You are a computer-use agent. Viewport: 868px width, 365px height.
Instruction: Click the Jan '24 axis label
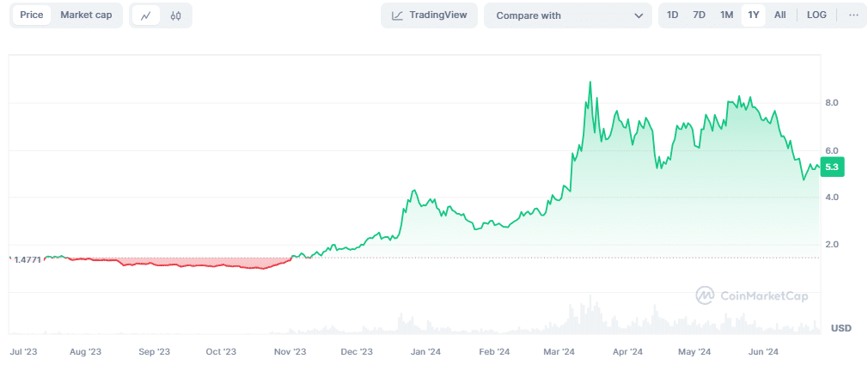coord(425,351)
